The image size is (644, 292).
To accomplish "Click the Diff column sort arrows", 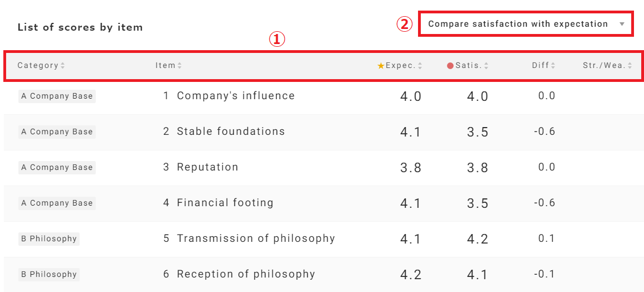I will pos(553,66).
